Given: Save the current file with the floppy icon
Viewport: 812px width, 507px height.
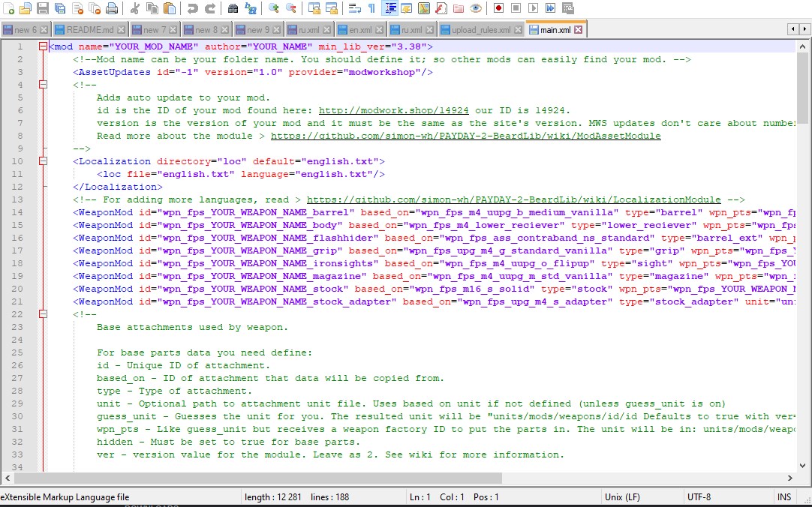Looking at the screenshot, I should point(43,8).
